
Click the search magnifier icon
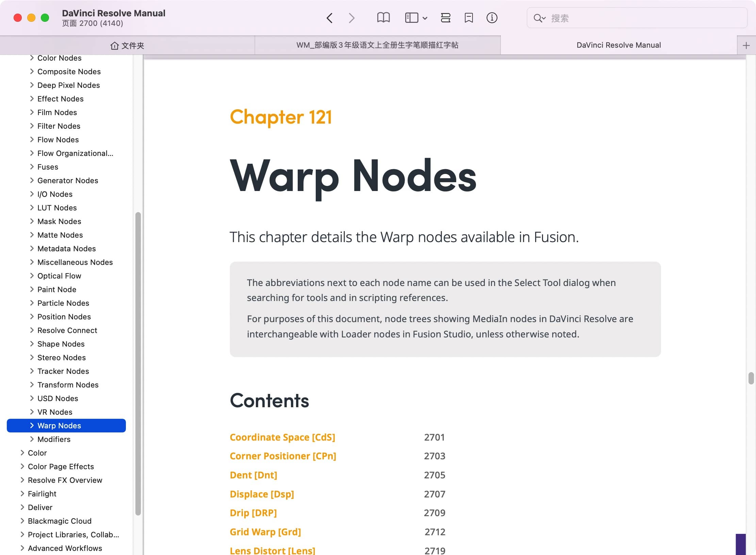(539, 18)
